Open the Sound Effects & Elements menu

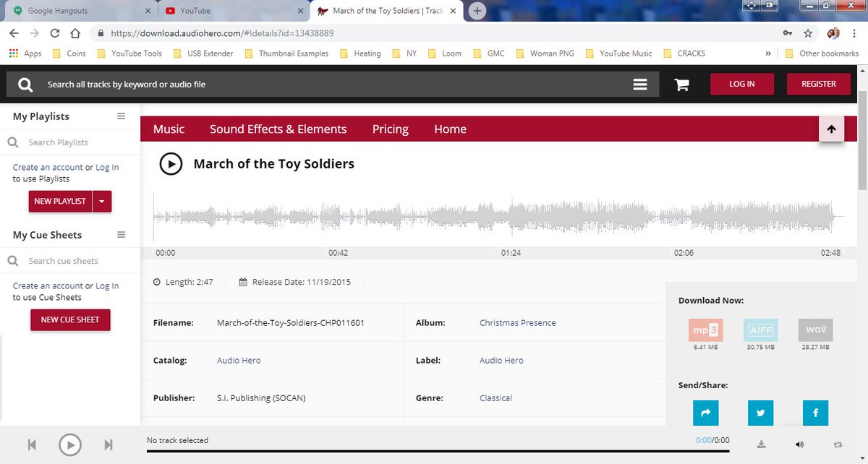[x=278, y=129]
